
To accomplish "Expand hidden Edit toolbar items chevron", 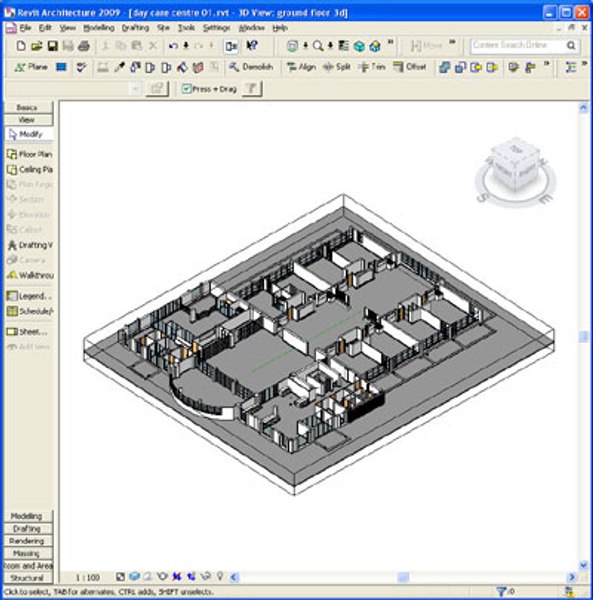I will pyautogui.click(x=452, y=42).
